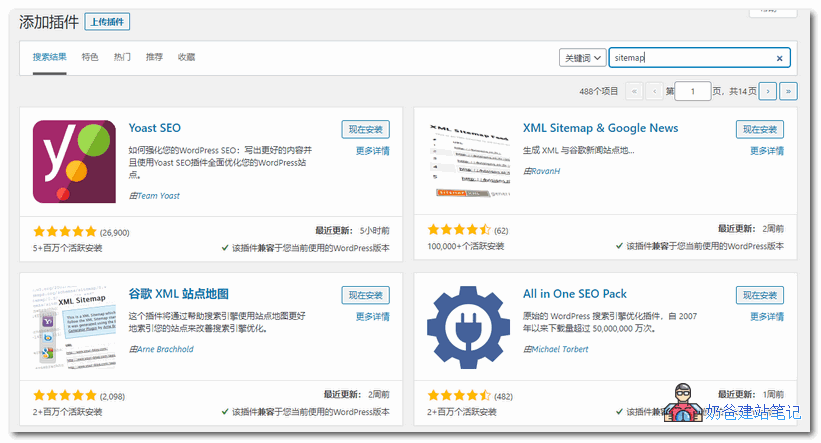Click the 100,000+个活跃安装 text
Image resolution: width=821 pixels, height=443 pixels.
(x=465, y=246)
